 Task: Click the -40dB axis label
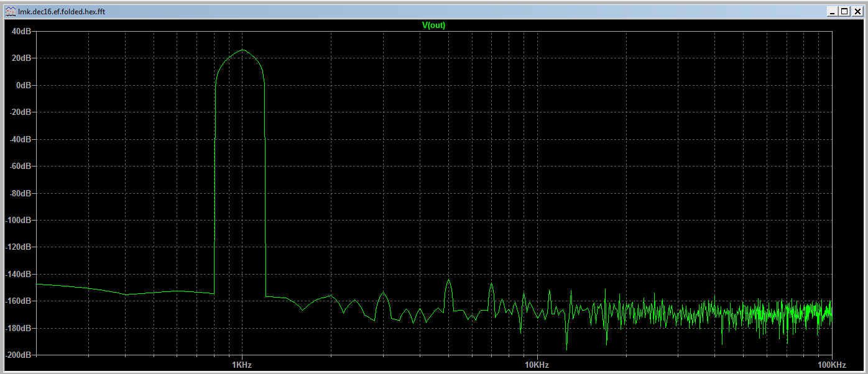coord(21,139)
